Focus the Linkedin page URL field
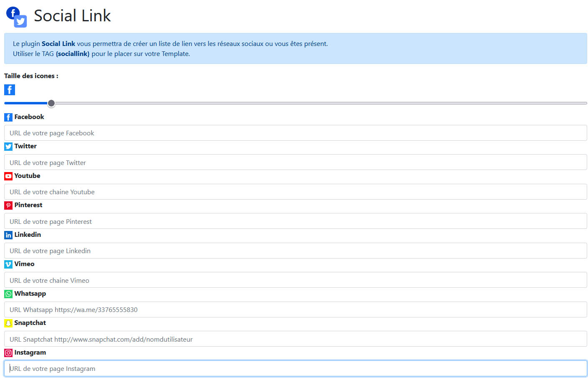Image resolution: width=588 pixels, height=378 pixels. click(x=295, y=251)
